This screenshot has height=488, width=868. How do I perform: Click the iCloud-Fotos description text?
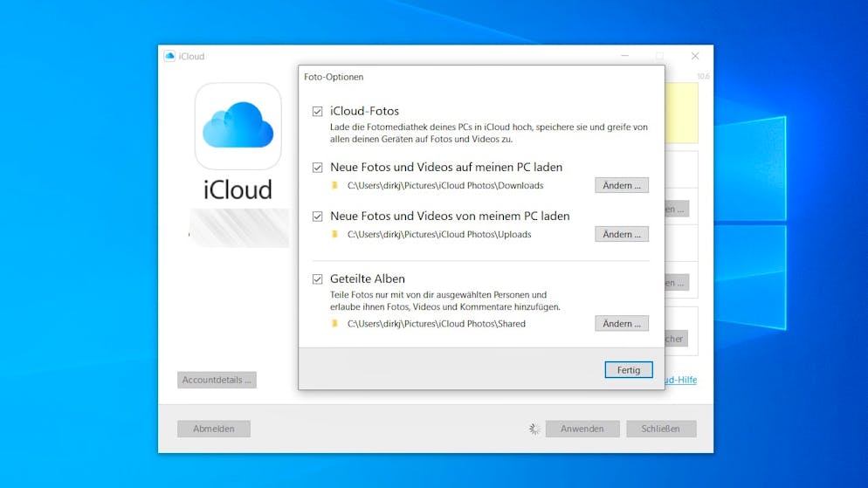(x=489, y=133)
